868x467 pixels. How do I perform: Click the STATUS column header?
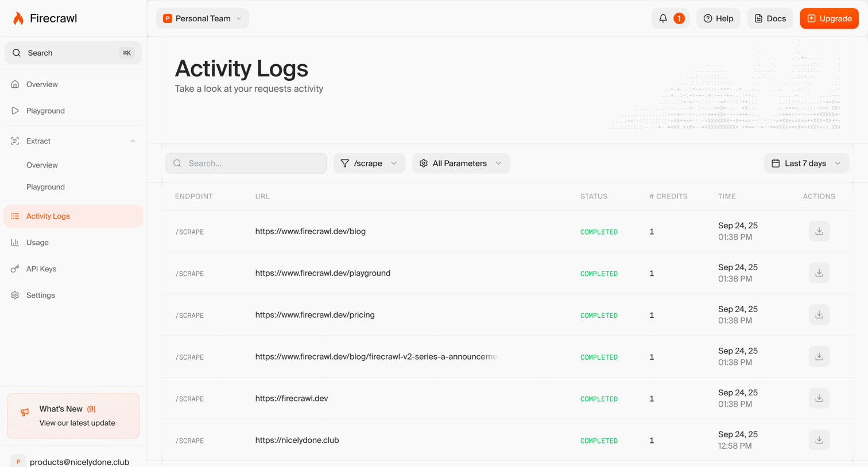pyautogui.click(x=594, y=196)
